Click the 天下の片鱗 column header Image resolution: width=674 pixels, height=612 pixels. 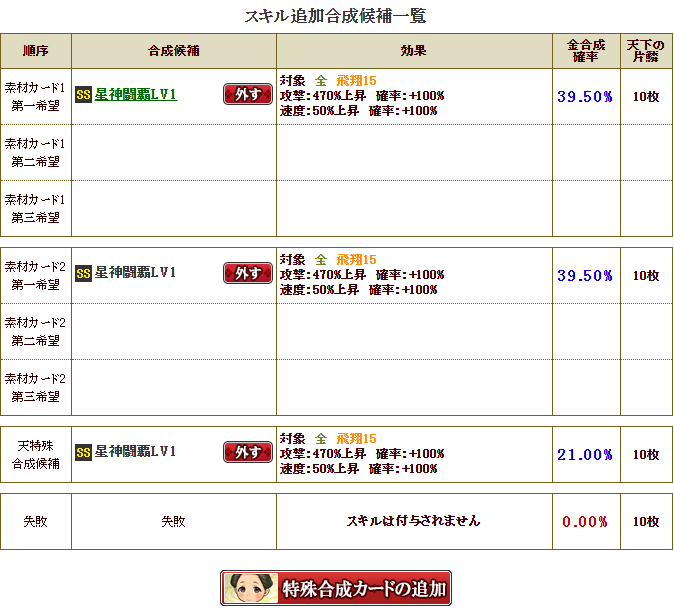646,51
